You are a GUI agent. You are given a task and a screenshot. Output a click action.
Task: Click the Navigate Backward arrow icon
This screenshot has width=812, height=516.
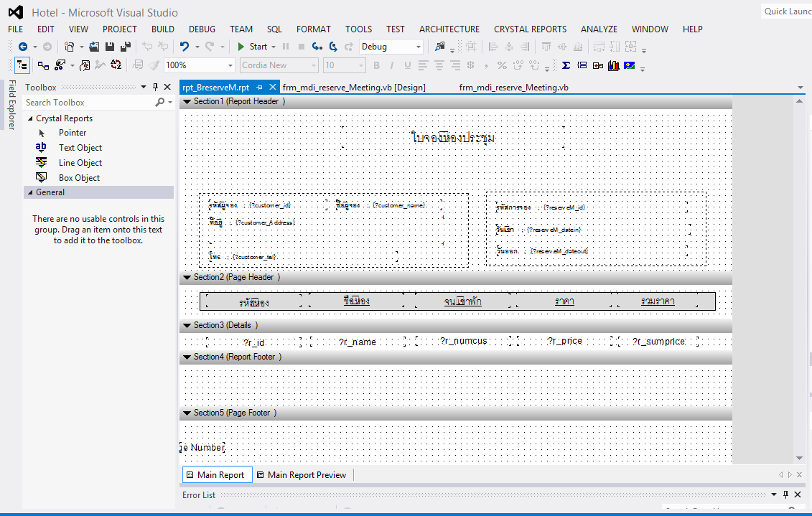23,47
